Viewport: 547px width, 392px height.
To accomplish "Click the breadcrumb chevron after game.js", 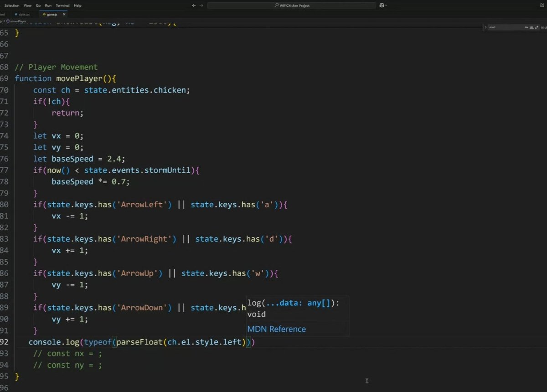I will tap(4, 21).
